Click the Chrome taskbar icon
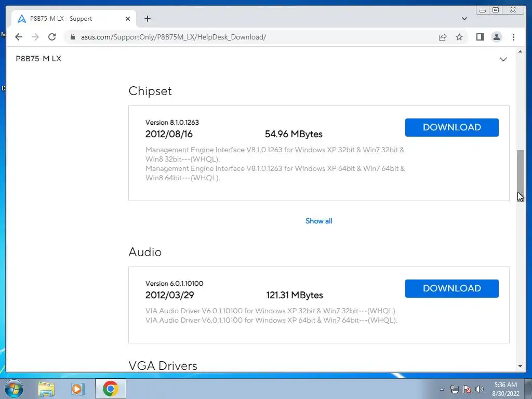This screenshot has height=399, width=532. pos(110,389)
